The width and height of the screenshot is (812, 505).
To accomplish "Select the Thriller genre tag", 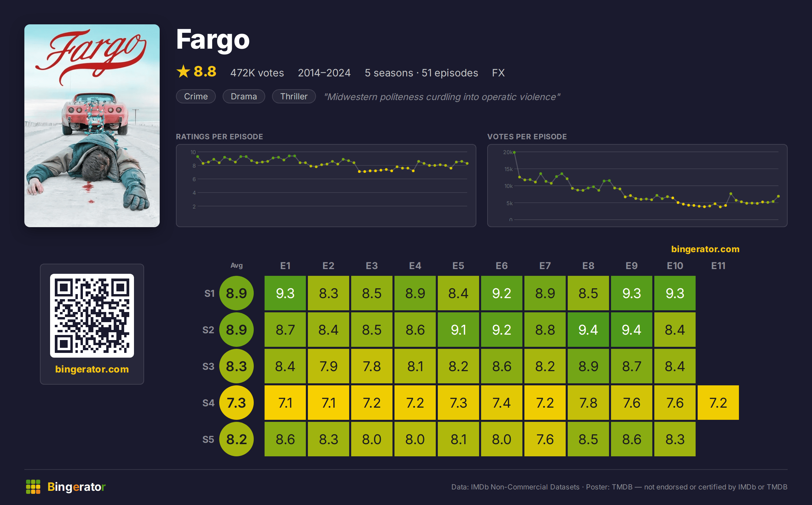I will 294,96.
